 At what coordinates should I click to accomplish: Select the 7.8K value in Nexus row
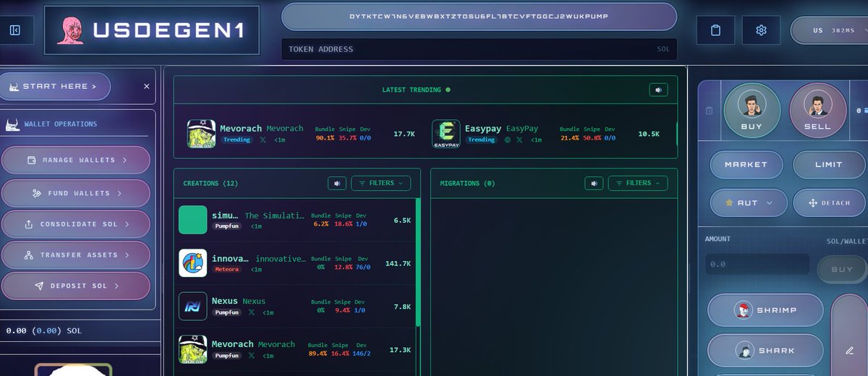click(402, 307)
